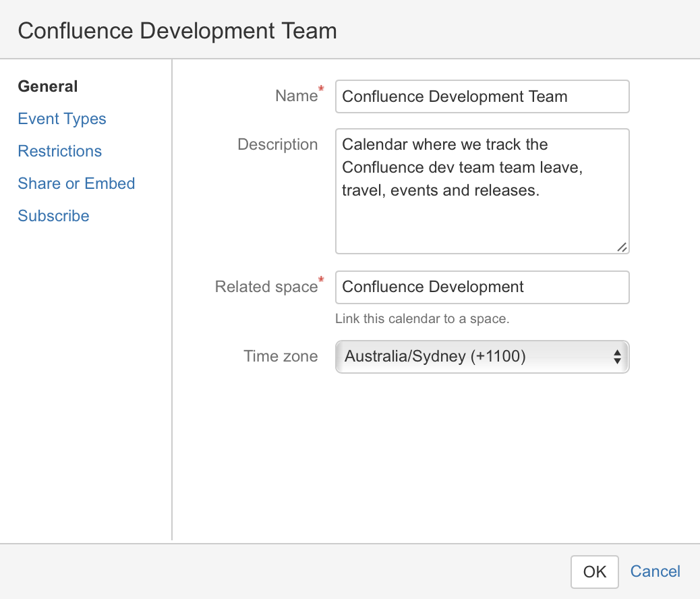
Task: Click the Time zone label
Action: [281, 356]
